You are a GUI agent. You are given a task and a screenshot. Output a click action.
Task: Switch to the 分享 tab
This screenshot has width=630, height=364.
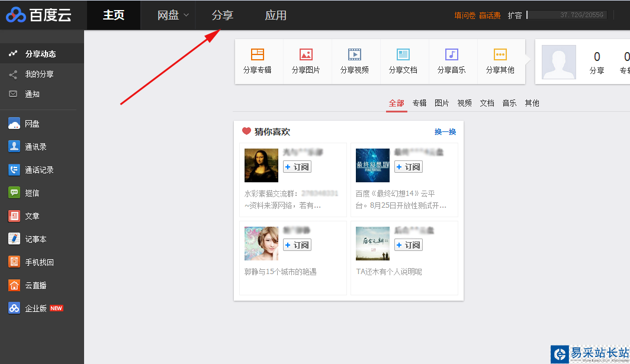(x=222, y=15)
